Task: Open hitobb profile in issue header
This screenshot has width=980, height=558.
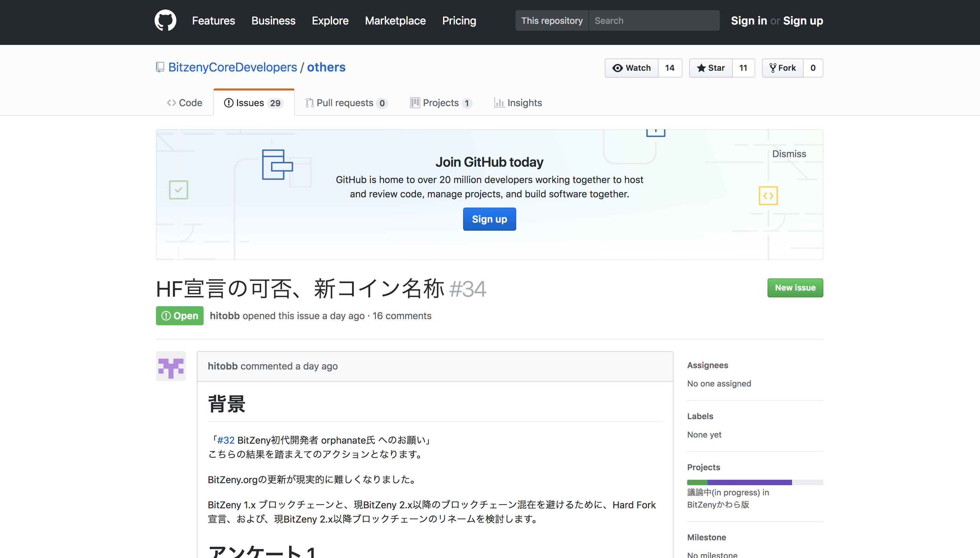Action: point(224,315)
